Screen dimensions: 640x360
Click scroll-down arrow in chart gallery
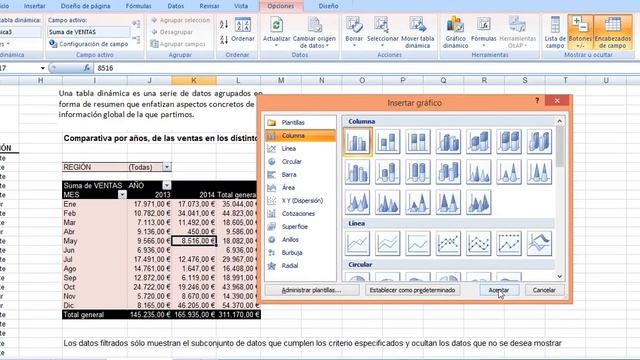pyautogui.click(x=559, y=277)
